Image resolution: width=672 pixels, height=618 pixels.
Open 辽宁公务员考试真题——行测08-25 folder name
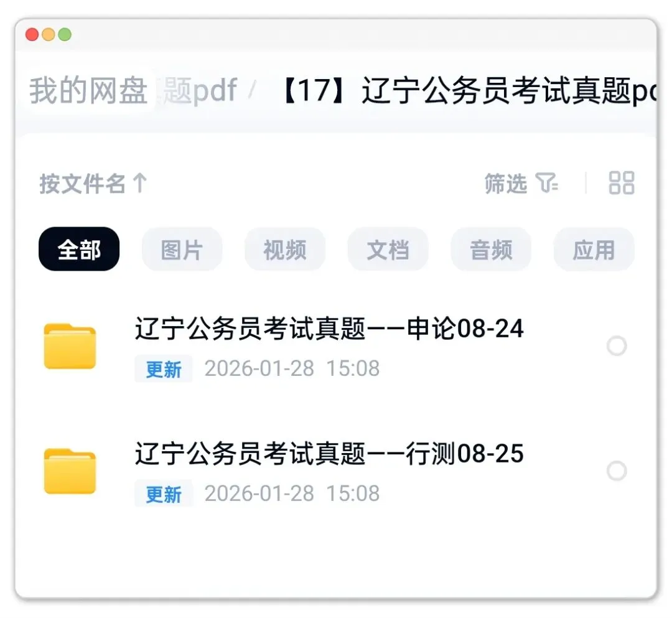click(x=329, y=454)
